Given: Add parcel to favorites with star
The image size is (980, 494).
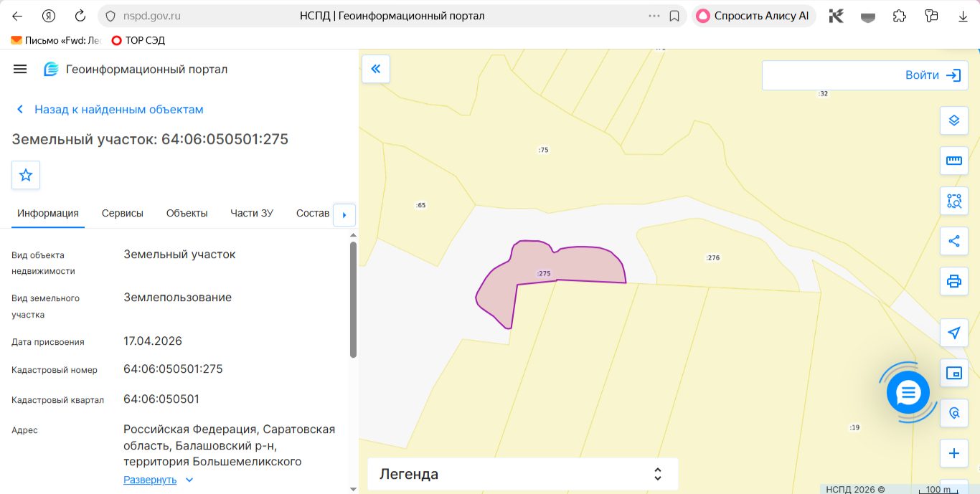Looking at the screenshot, I should point(26,175).
